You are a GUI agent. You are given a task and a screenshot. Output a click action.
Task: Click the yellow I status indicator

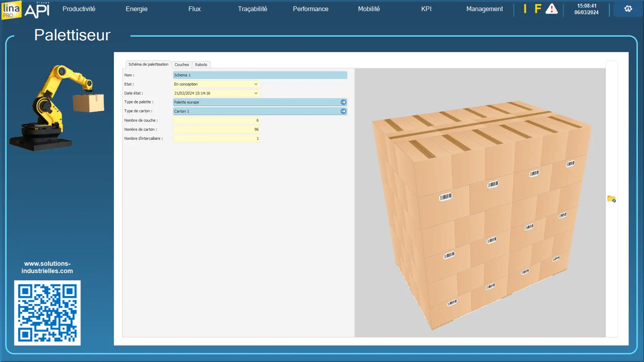click(x=525, y=9)
